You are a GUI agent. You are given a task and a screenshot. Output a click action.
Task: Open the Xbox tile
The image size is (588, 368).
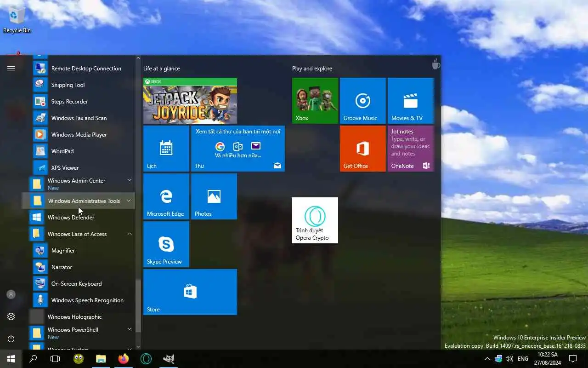(315, 100)
